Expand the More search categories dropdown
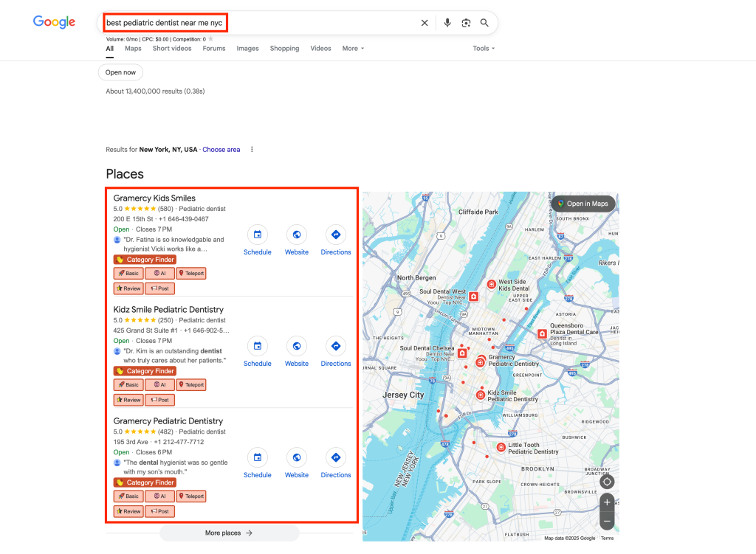 [x=353, y=48]
